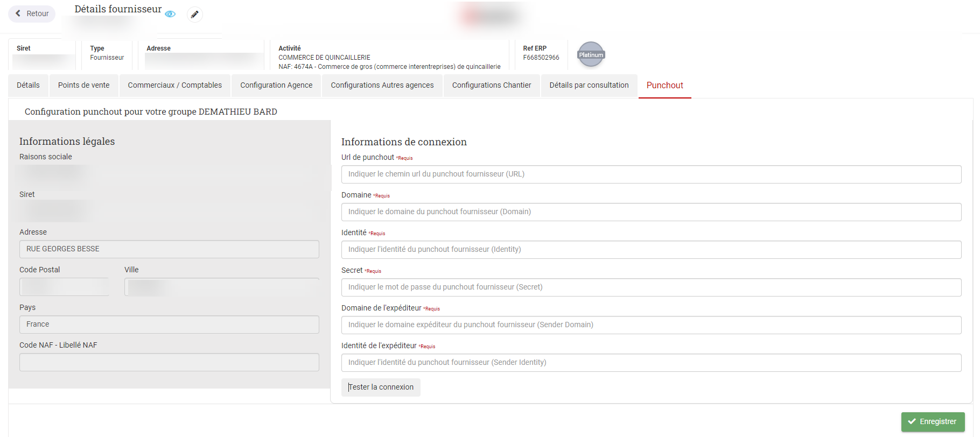Switch to Points de vente tab
The width and height of the screenshot is (980, 437).
[x=83, y=85]
